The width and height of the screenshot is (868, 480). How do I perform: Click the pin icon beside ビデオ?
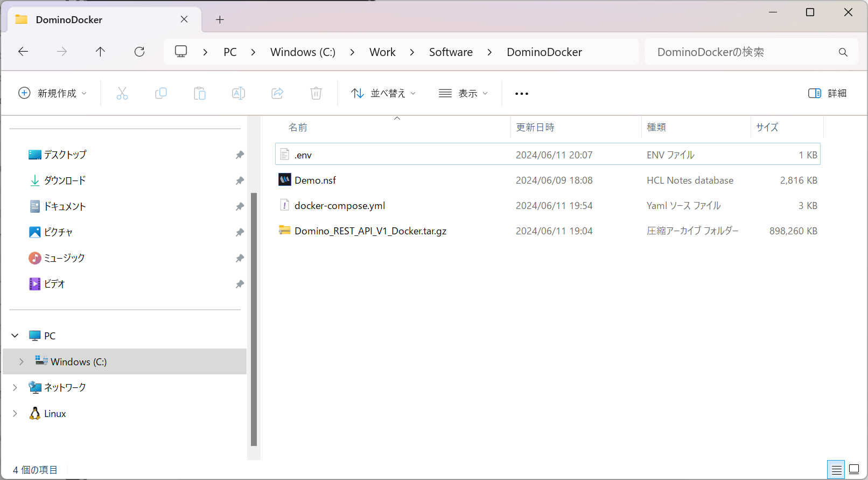pos(240,284)
